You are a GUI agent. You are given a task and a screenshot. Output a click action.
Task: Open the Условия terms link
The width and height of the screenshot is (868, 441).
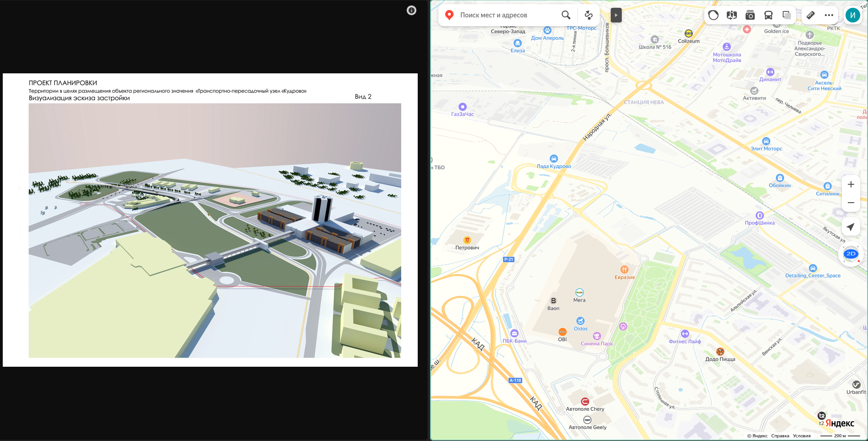pyautogui.click(x=802, y=436)
